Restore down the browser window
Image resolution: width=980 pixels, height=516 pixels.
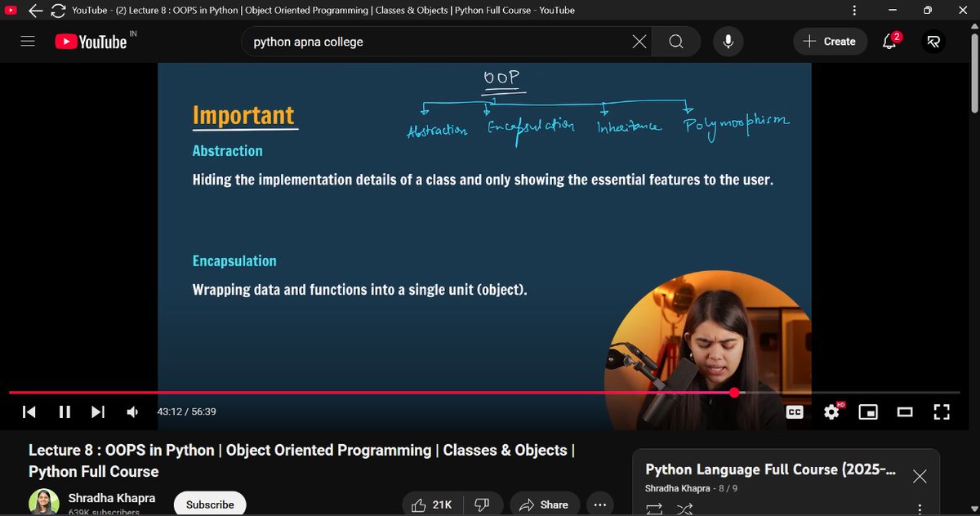click(927, 11)
